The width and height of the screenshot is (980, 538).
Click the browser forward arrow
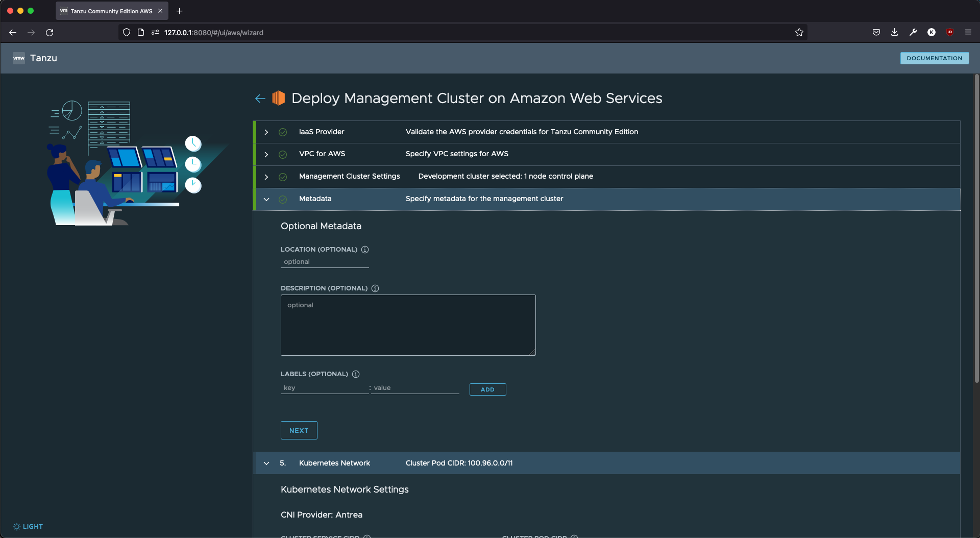31,32
